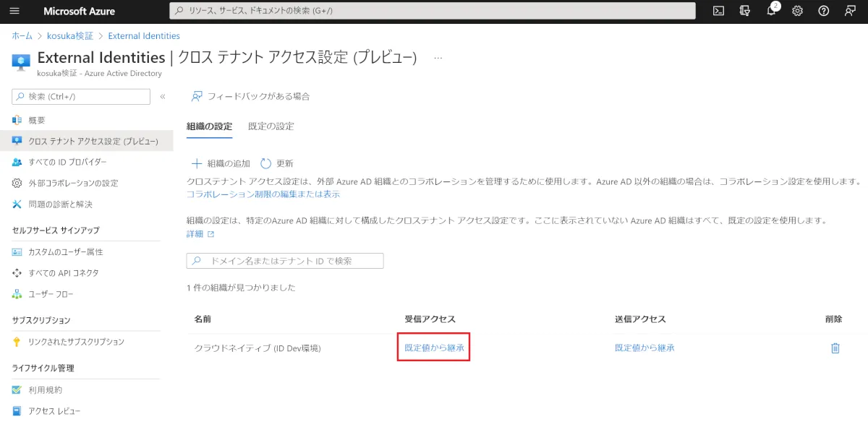Open クロス テナント アクセス設定 sidebar item
Image resolution: width=868 pixels, height=427 pixels.
coord(87,141)
